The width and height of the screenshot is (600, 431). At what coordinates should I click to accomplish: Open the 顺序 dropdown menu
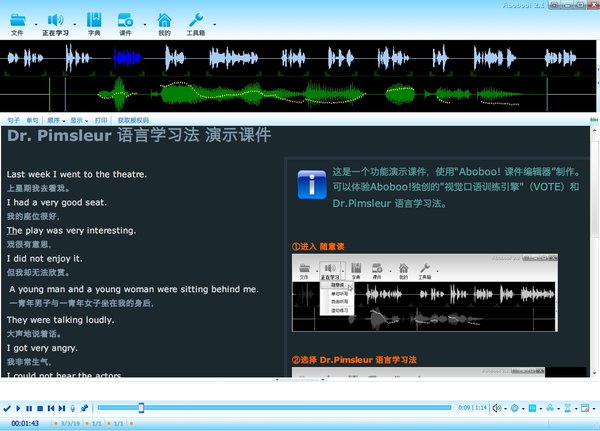tap(56, 120)
